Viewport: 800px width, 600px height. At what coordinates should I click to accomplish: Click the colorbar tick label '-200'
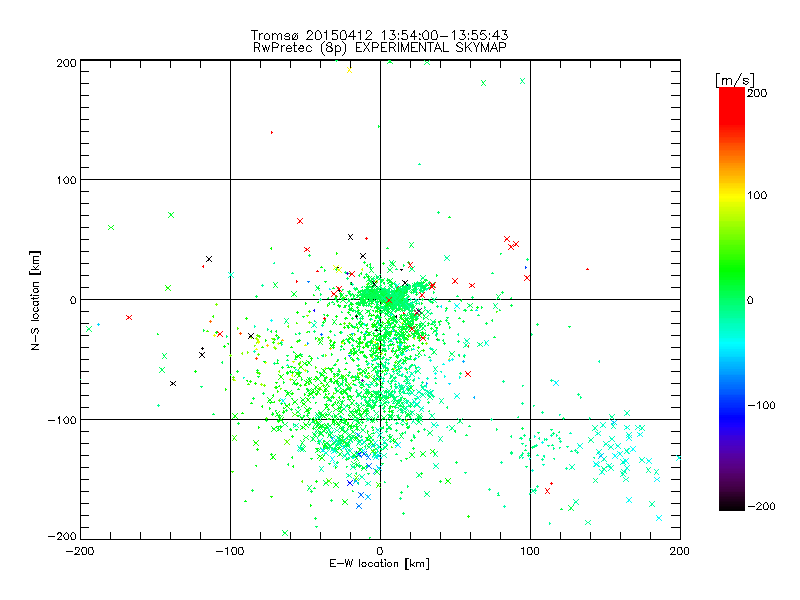(x=762, y=506)
